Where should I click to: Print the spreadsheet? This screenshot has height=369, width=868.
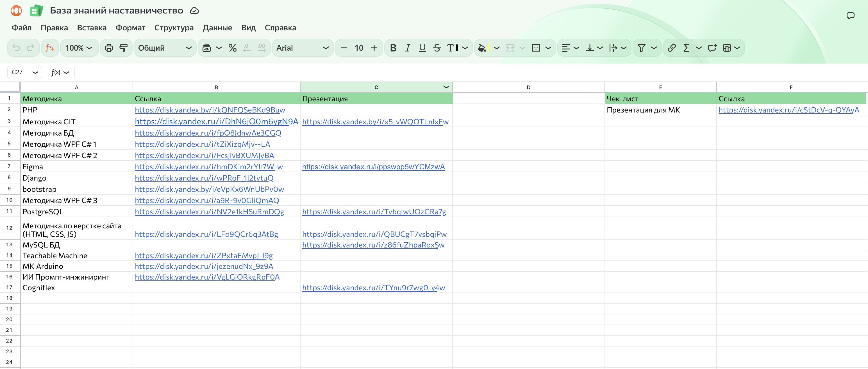[109, 48]
